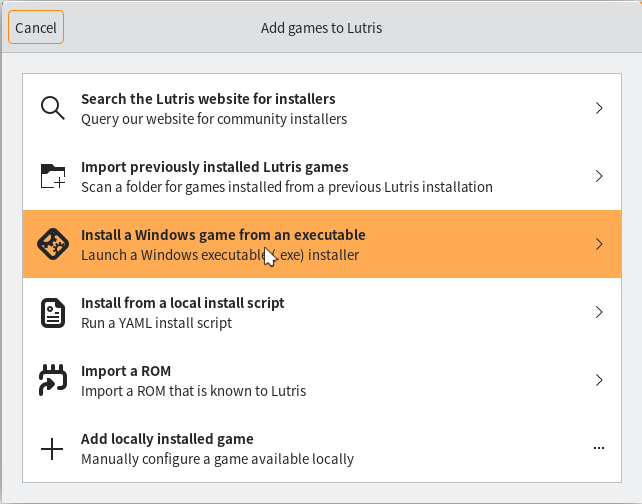Click ellipsis beside Add locally installed game
The height and width of the screenshot is (504, 642).
click(x=599, y=448)
